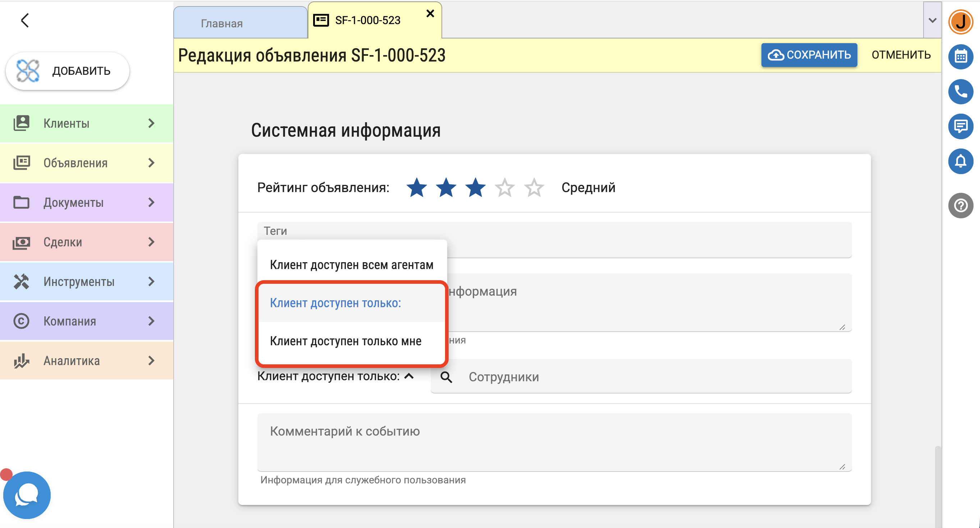Open notifications bell icon
The width and height of the screenshot is (980, 528).
(x=960, y=161)
